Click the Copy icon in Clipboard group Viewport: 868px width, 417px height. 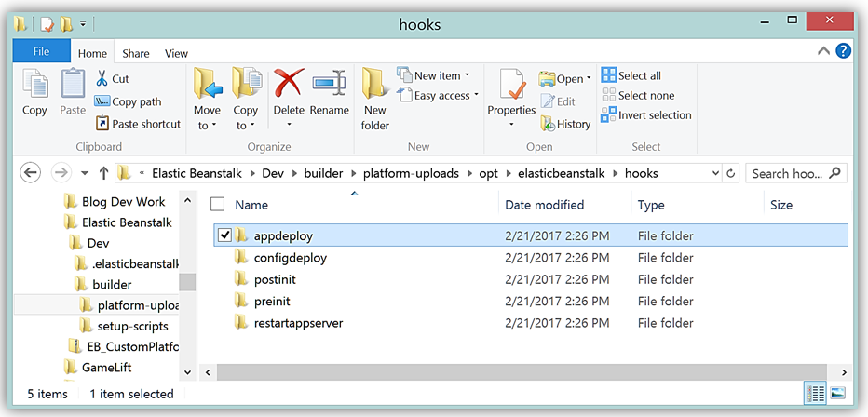click(34, 85)
